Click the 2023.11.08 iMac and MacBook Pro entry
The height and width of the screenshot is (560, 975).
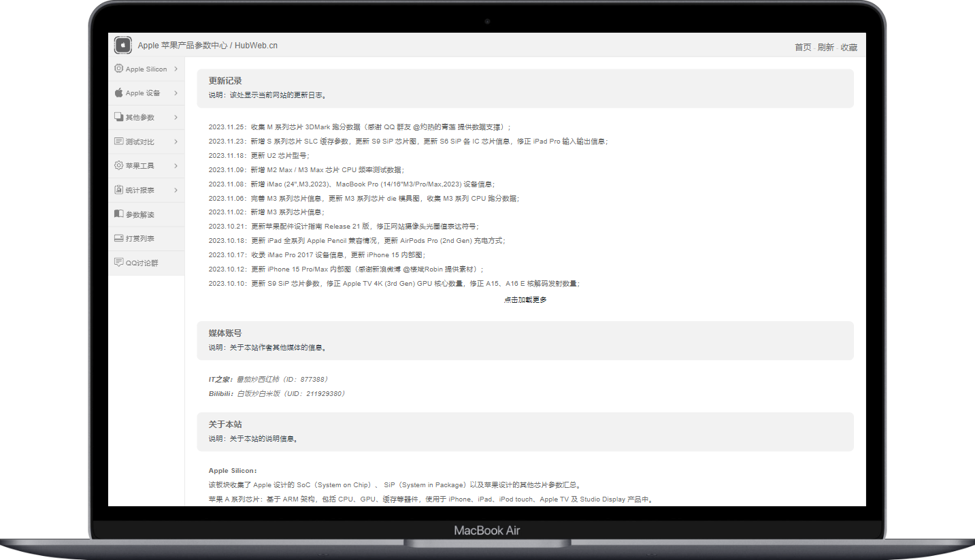click(352, 184)
